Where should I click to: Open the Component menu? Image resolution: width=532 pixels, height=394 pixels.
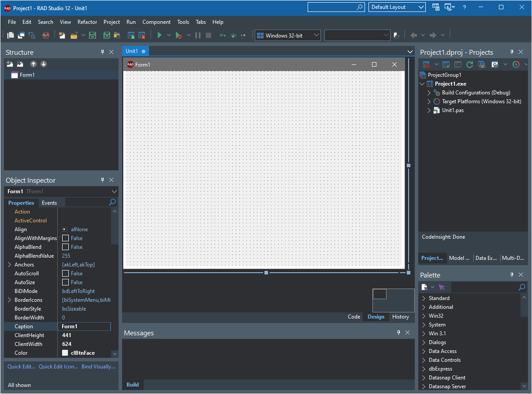156,22
